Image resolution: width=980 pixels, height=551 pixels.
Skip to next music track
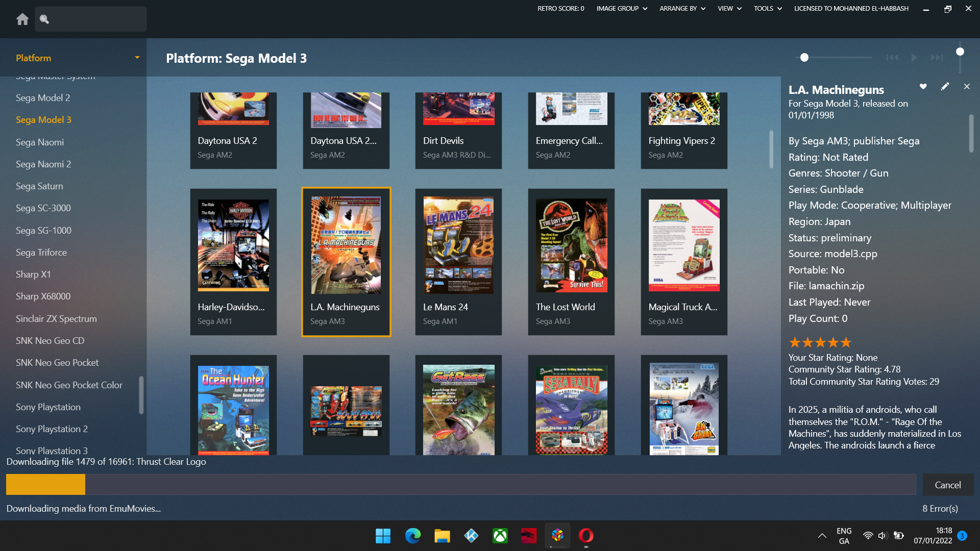(x=937, y=58)
